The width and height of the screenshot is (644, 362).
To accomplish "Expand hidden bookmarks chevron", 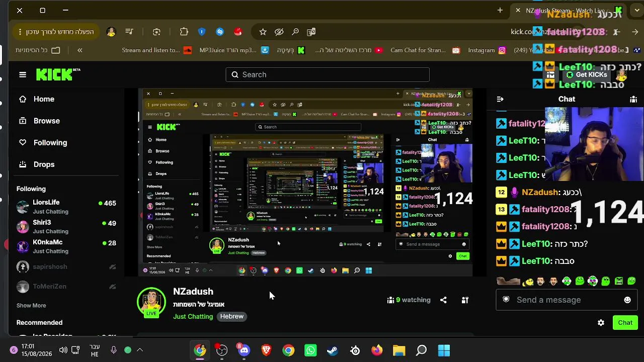I will 79,50.
